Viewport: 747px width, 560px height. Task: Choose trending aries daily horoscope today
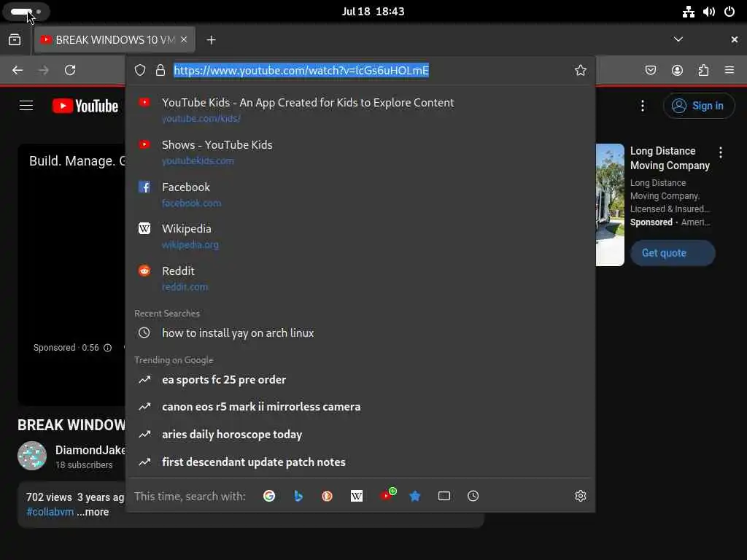point(360,435)
